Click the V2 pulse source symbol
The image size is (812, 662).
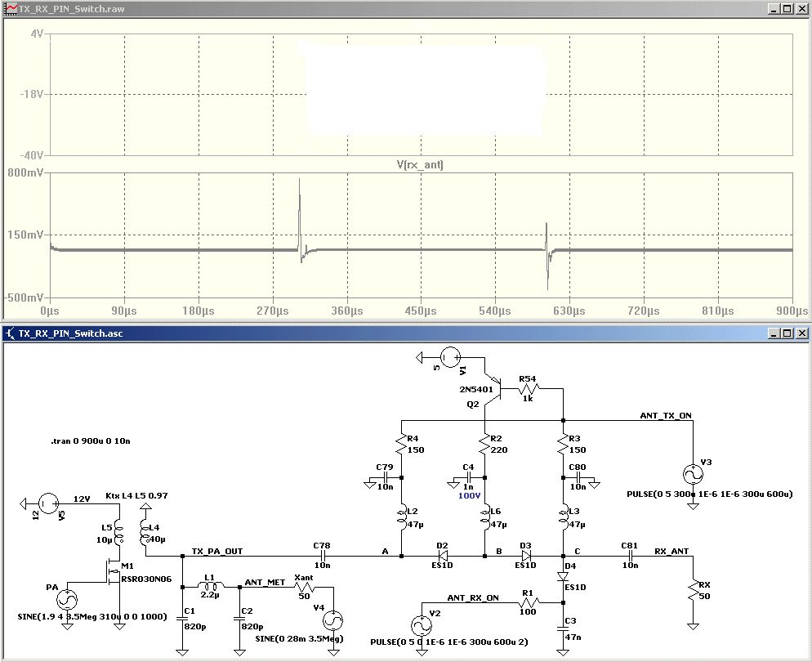[422, 625]
